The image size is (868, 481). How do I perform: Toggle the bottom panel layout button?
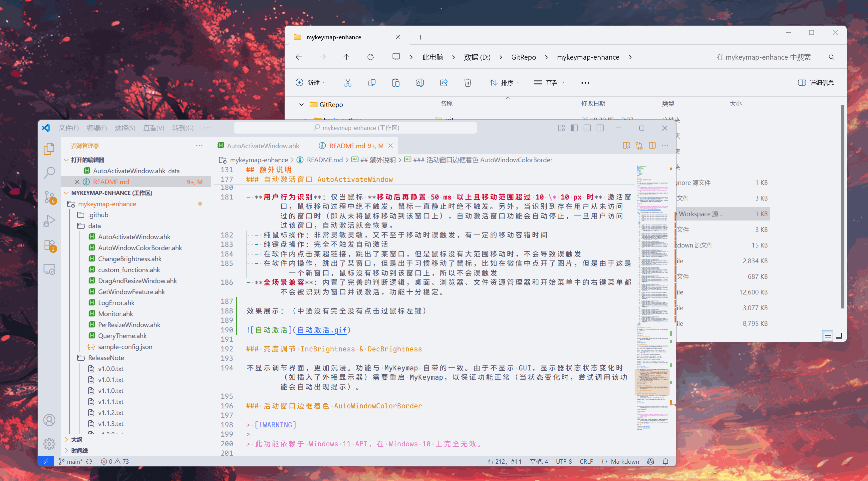click(x=587, y=128)
